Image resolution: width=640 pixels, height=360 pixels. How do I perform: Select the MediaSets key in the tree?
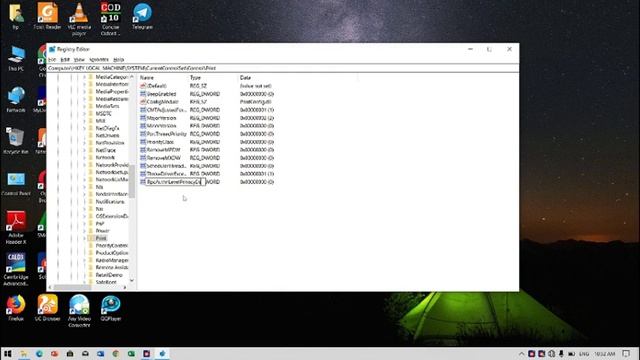pos(107,106)
